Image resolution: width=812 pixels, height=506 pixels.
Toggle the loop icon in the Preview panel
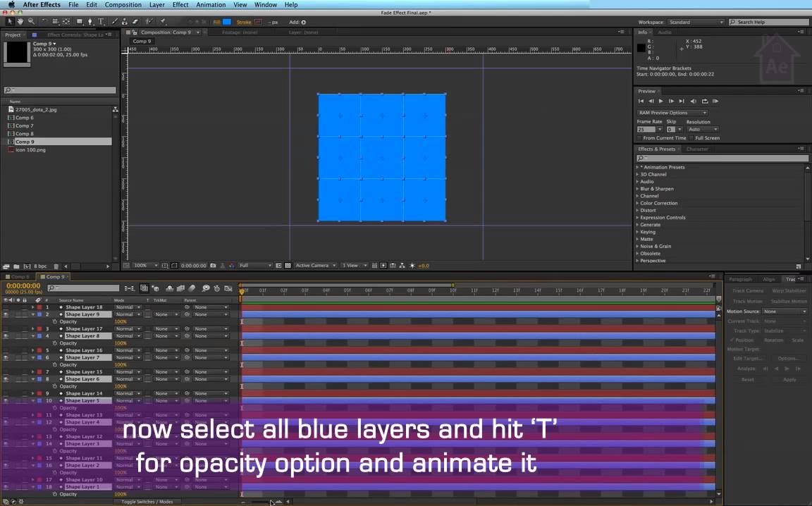coord(705,101)
